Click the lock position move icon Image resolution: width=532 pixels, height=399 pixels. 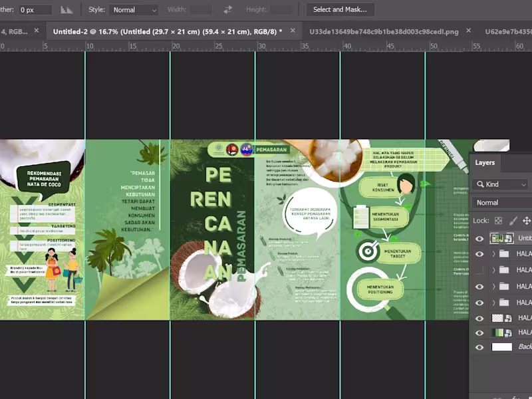[527, 221]
